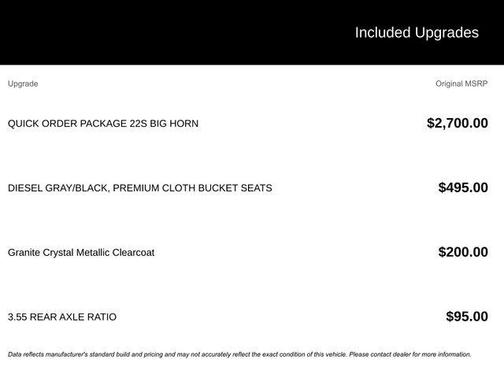Image resolution: width=504 pixels, height=378 pixels.
Task: Click the word Metallic in paint name
Action: point(93,252)
